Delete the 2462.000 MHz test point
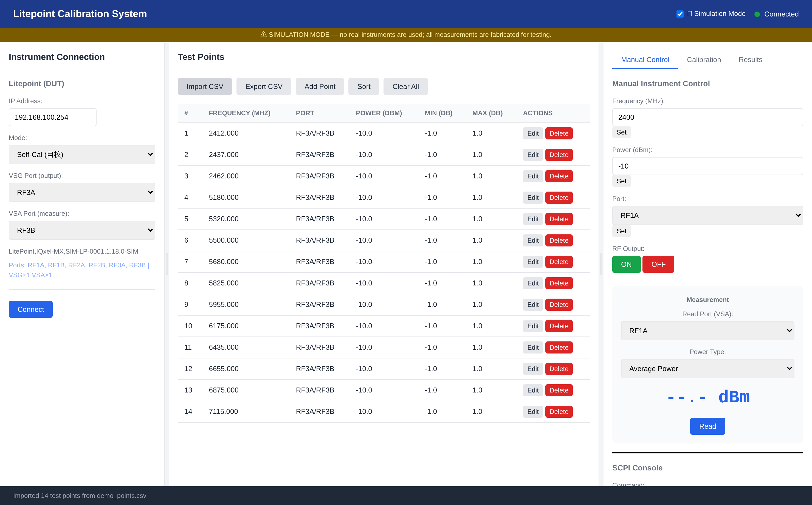Viewport: 812px width, 505px height. tap(559, 176)
